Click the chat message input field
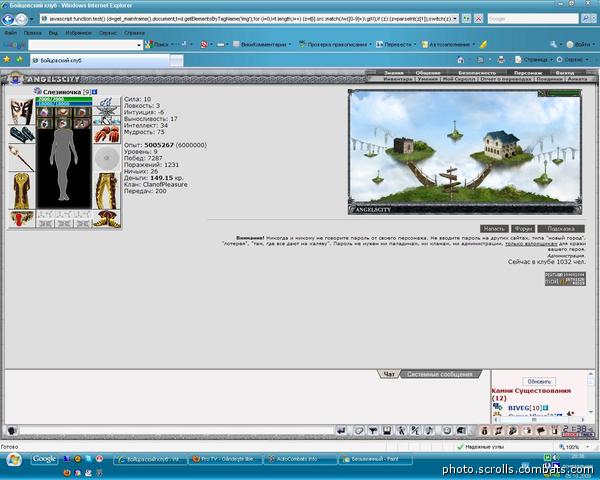Screen dimensions: 600x480 [x=176, y=431]
